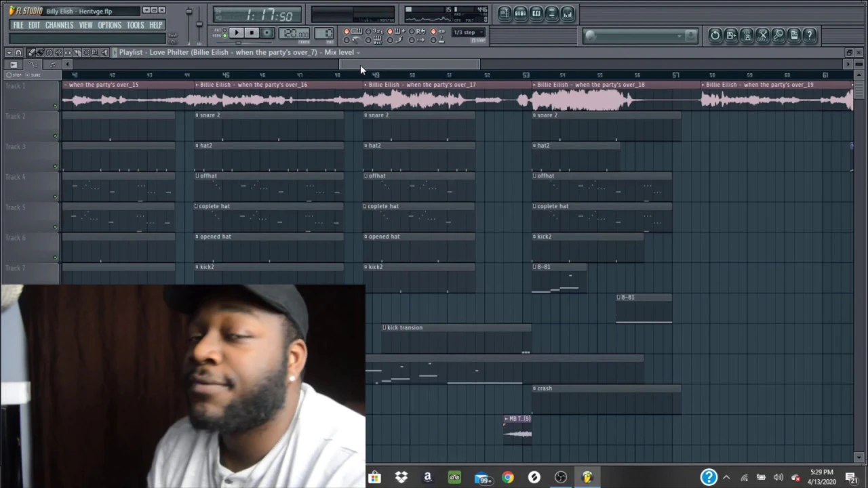Select the Mute tool in playlist toolbar
Viewport: 868px width, 488px height.
[58, 53]
